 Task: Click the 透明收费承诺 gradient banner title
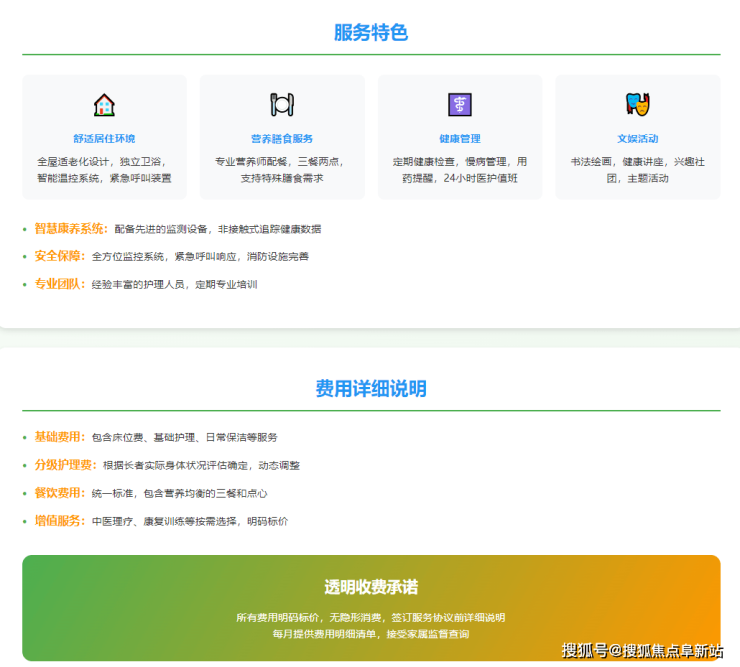tap(370, 587)
